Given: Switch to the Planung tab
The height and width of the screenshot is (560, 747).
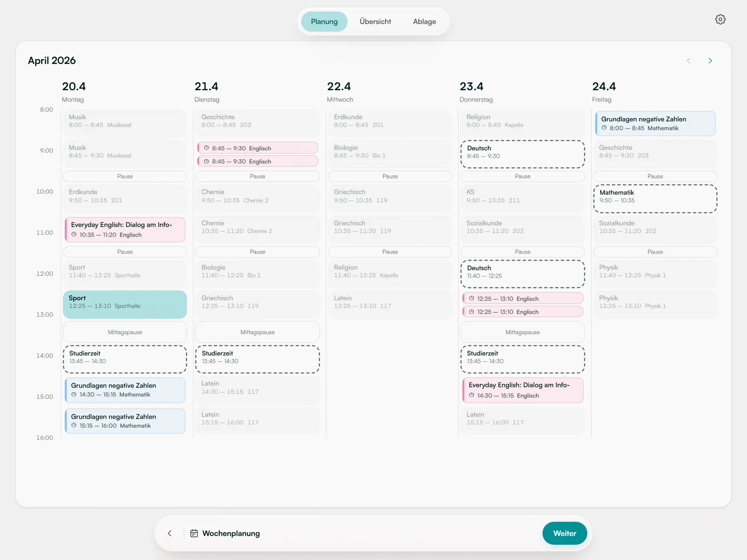Looking at the screenshot, I should pos(324,22).
